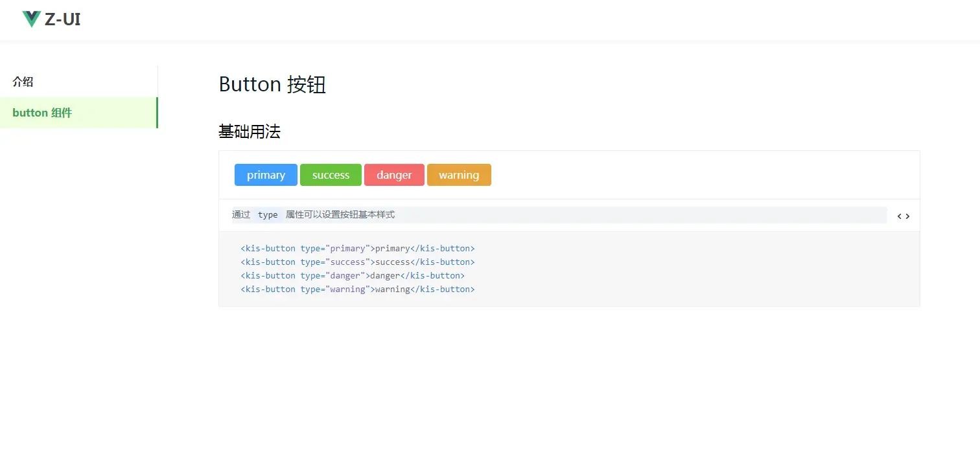The width and height of the screenshot is (980, 465).
Task: Click the Z-UI brand name
Action: 62,19
